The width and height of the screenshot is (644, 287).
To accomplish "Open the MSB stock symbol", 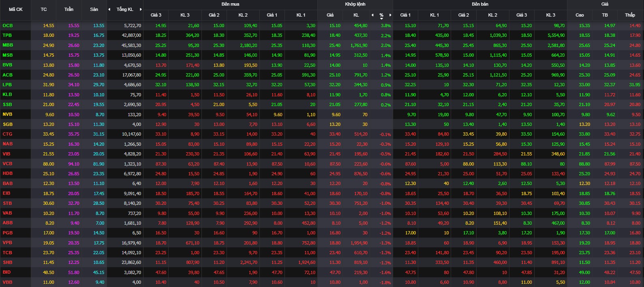I will (8, 55).
